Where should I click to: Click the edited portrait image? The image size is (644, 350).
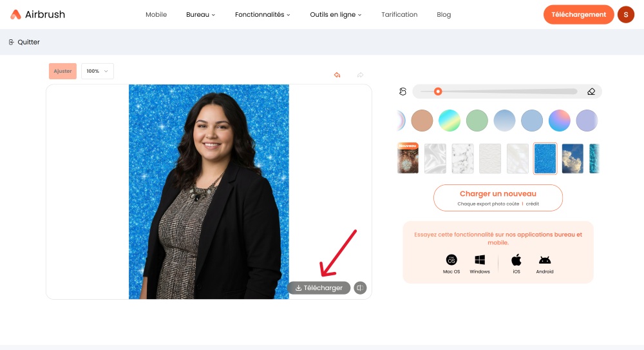tap(209, 191)
